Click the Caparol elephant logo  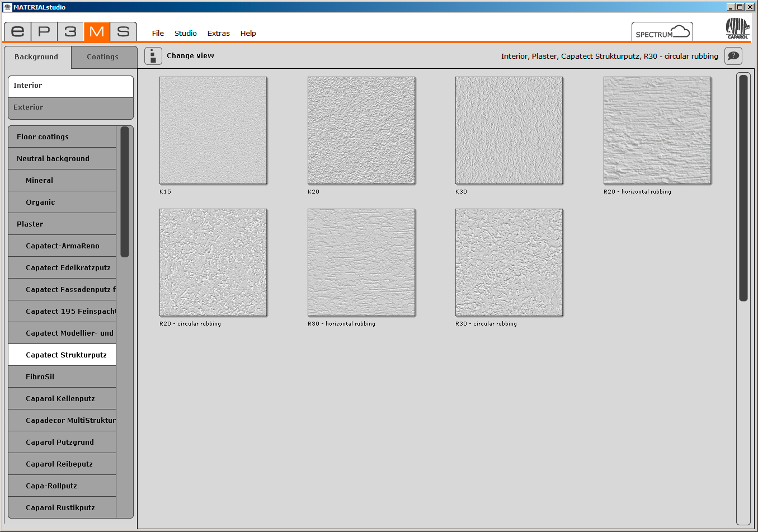point(737,28)
